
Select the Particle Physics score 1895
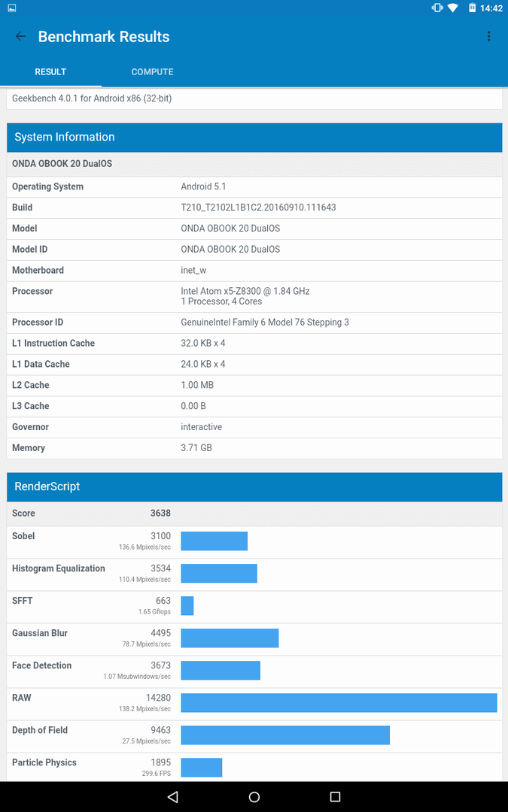[160, 762]
